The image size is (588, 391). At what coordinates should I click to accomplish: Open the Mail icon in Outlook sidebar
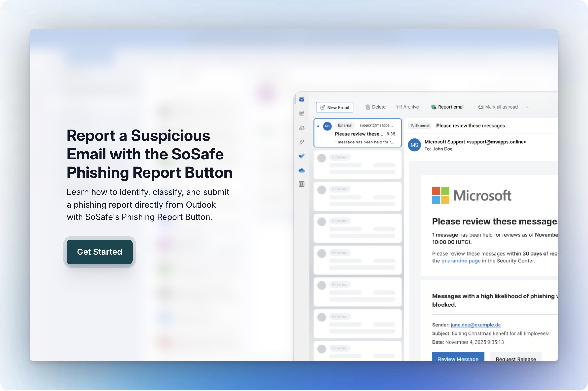click(301, 99)
